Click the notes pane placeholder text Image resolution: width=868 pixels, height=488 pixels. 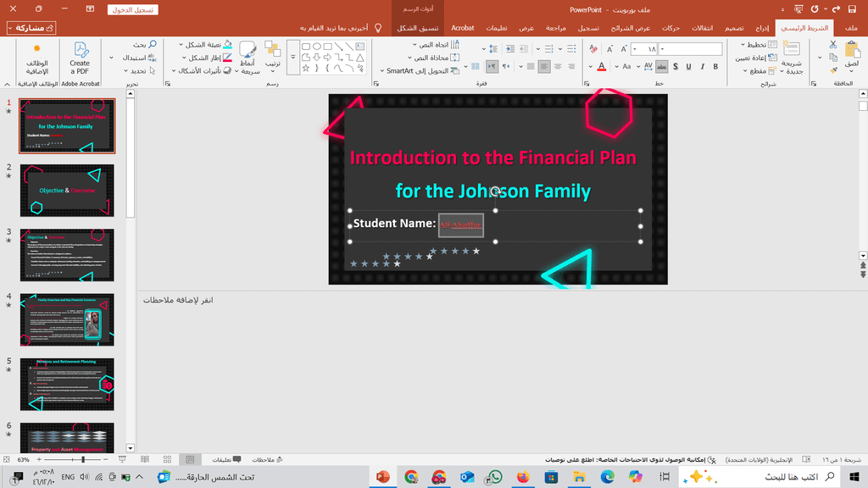(x=178, y=300)
